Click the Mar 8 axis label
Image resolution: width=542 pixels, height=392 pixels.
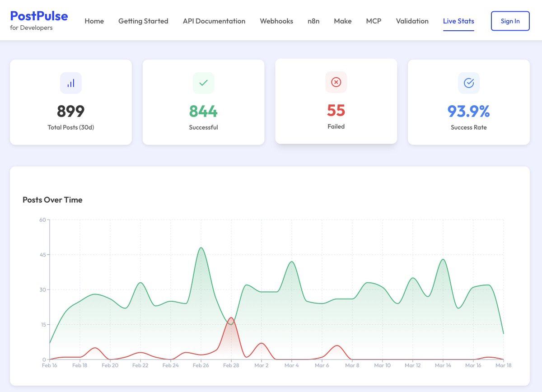point(352,365)
